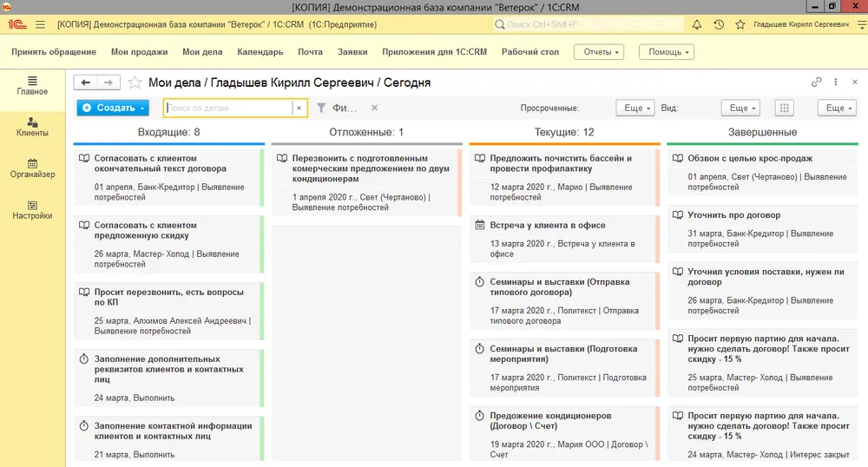Click the Текущие: 12 column header
The height and width of the screenshot is (467, 868).
click(x=564, y=132)
